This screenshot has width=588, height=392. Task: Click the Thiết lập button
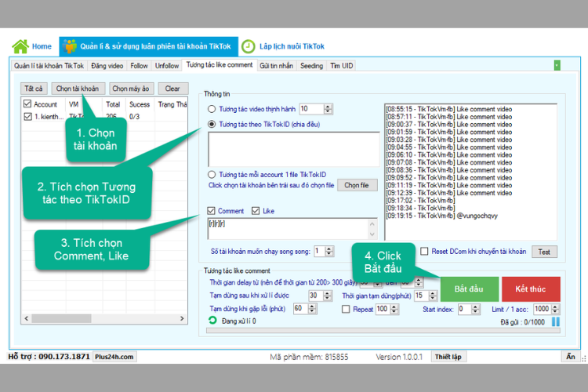[x=448, y=357]
